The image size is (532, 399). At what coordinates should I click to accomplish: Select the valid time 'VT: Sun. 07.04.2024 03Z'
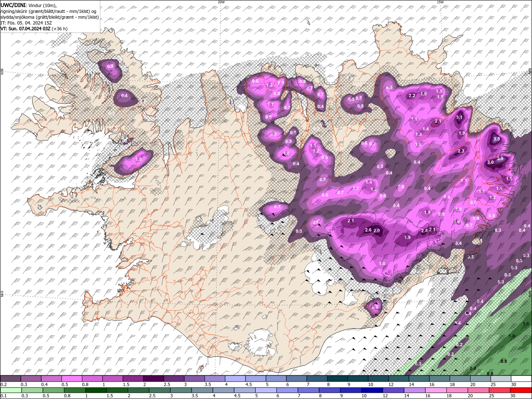[x=26, y=29]
